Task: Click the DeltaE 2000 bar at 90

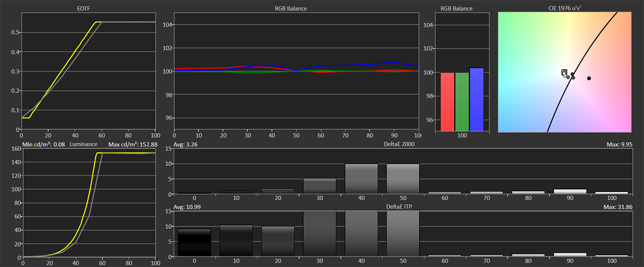Action: [x=570, y=192]
